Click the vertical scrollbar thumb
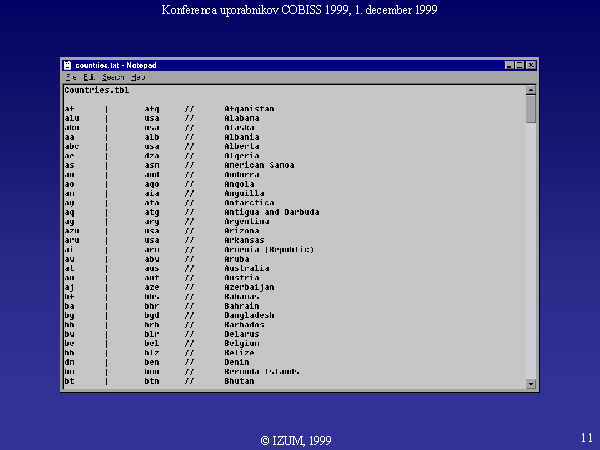This screenshot has width=600, height=450. tap(531, 108)
